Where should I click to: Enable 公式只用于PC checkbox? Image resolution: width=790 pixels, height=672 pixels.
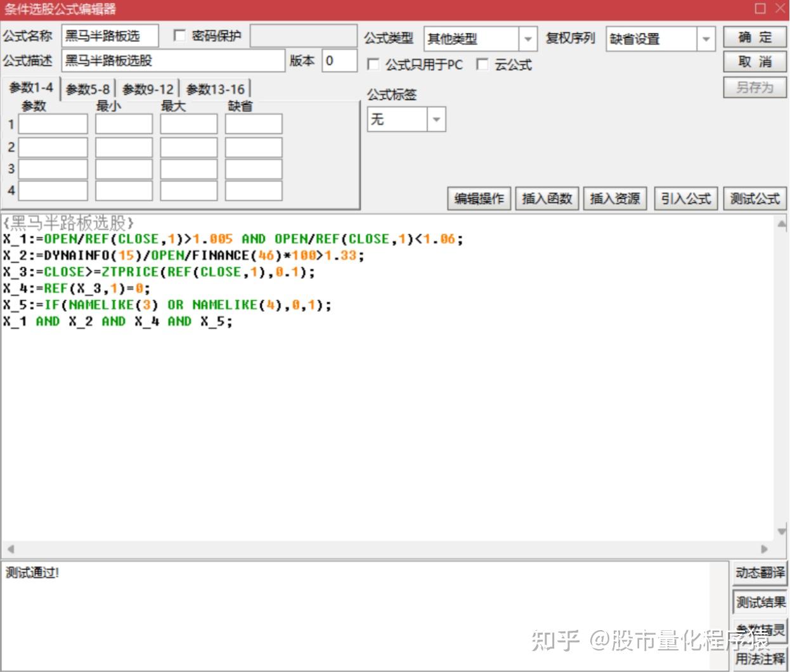373,65
